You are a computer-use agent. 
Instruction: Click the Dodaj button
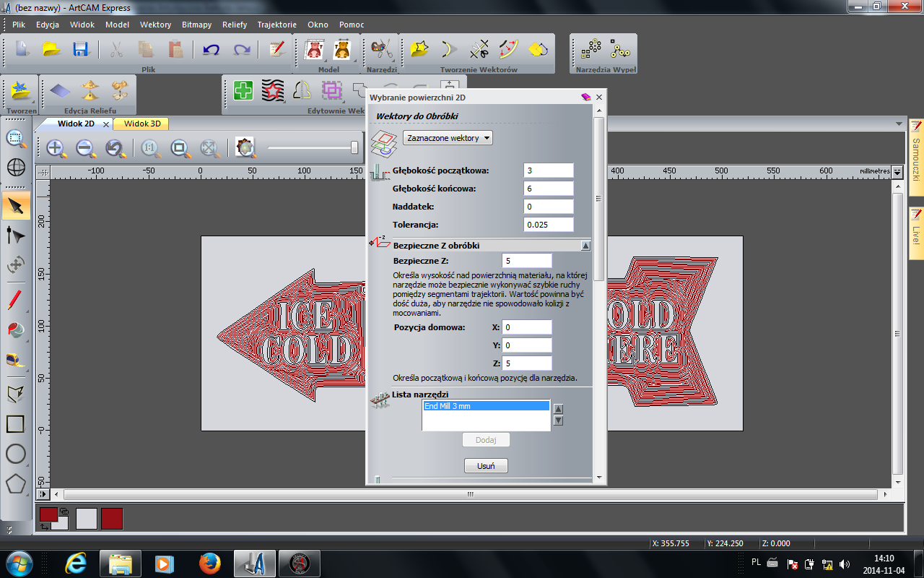tap(486, 440)
